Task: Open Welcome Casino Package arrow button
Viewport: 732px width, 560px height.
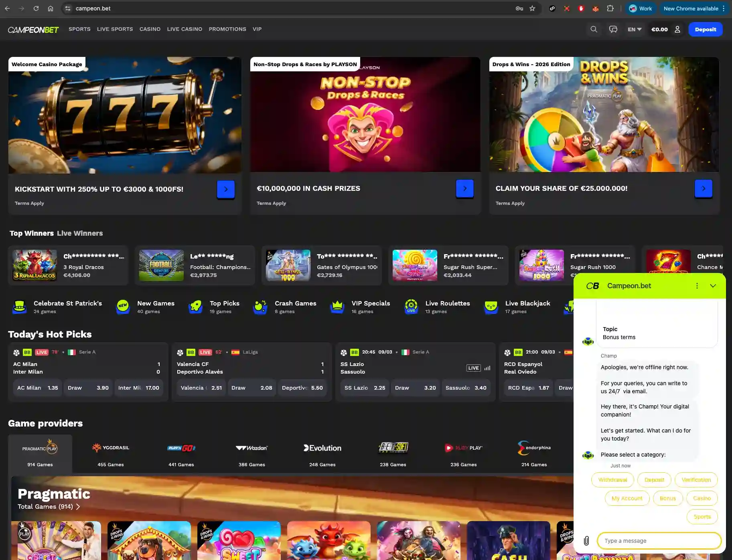Action: tap(226, 190)
